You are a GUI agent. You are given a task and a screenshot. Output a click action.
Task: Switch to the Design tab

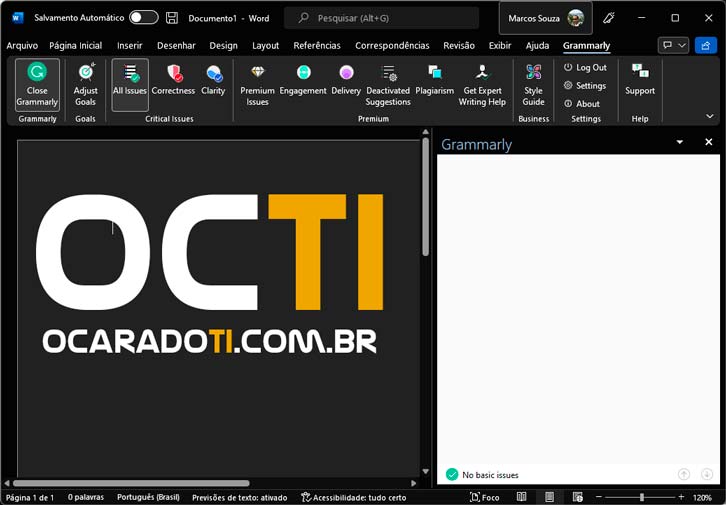223,45
